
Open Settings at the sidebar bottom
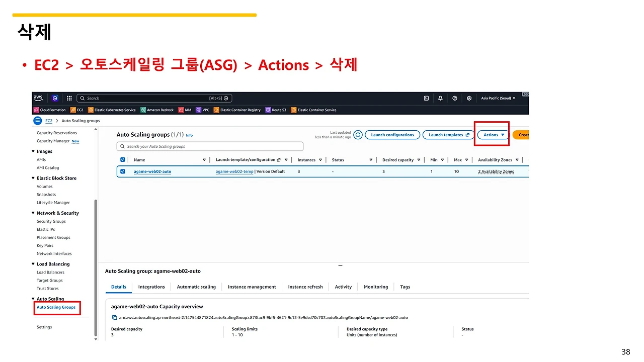click(44, 327)
